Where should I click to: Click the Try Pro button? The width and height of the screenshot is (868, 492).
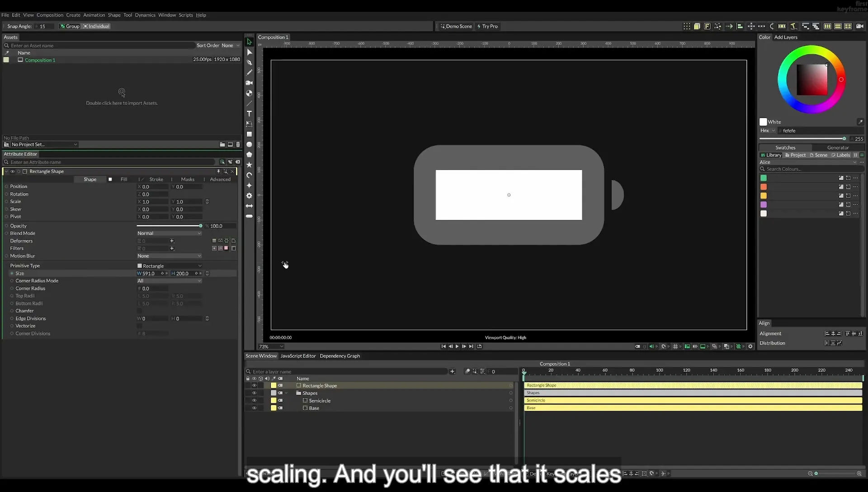point(487,26)
